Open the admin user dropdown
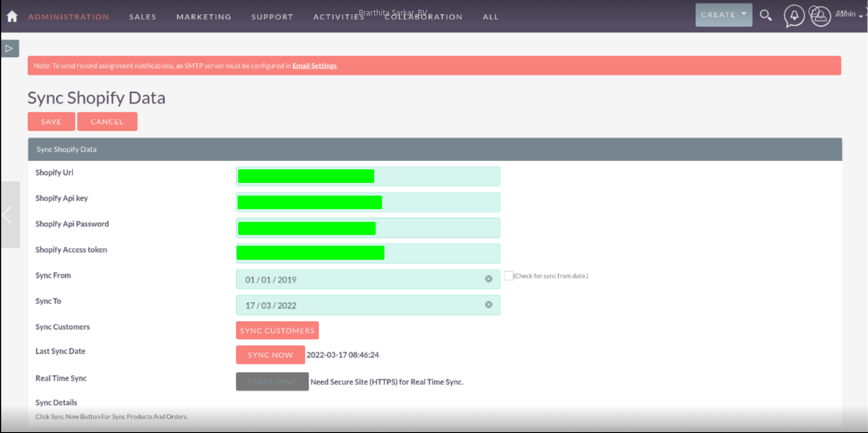 [x=849, y=15]
